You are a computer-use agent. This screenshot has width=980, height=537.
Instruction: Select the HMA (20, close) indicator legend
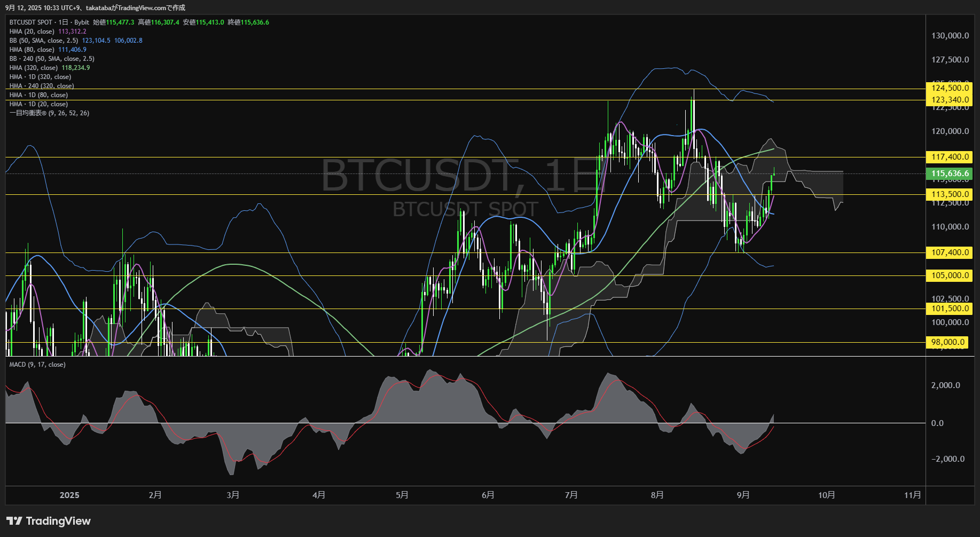[x=32, y=31]
